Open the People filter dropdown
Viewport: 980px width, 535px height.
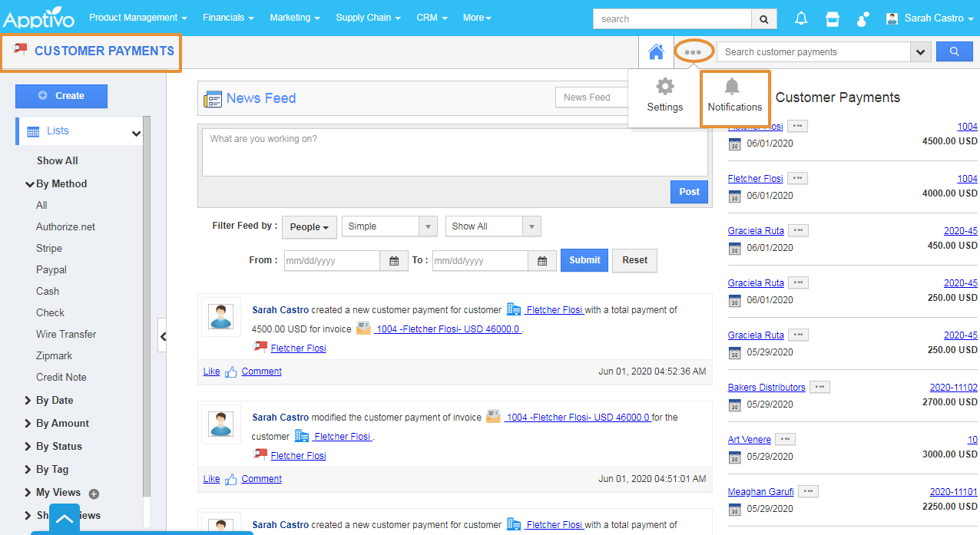(309, 226)
